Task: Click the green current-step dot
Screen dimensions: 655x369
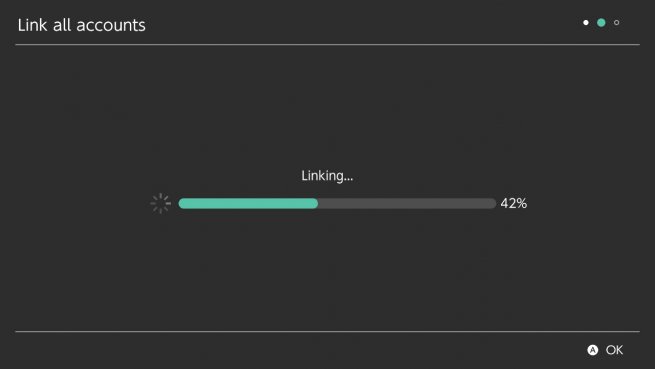Action: tap(601, 23)
